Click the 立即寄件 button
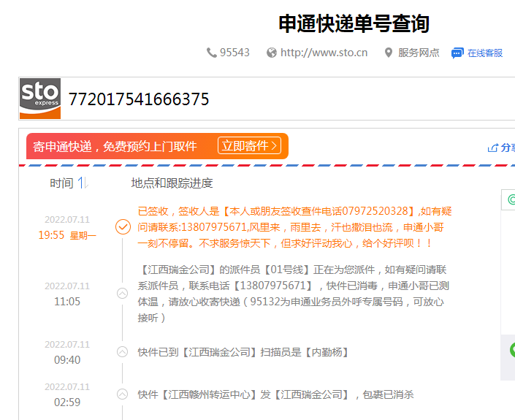The image size is (515, 420). tap(249, 145)
